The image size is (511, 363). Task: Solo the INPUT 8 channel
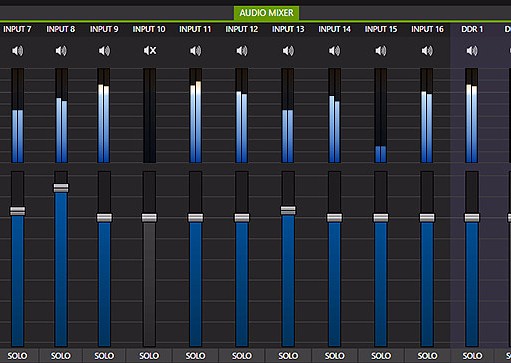point(61,356)
